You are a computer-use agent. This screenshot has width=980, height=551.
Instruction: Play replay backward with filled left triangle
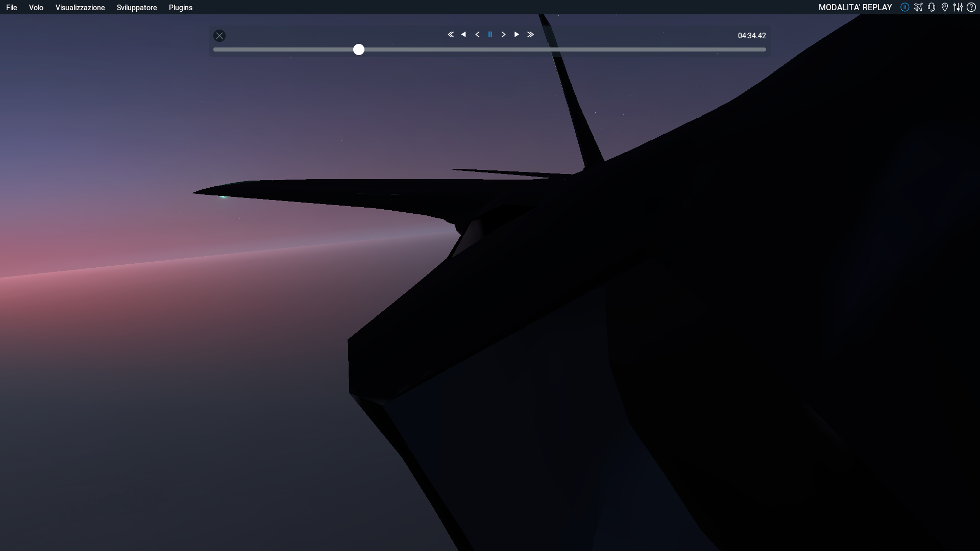(463, 35)
